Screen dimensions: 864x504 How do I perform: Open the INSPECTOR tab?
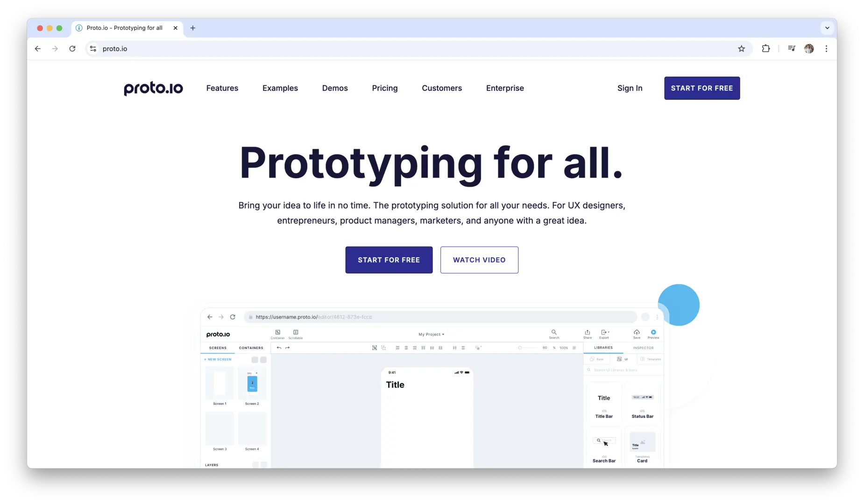pos(643,348)
